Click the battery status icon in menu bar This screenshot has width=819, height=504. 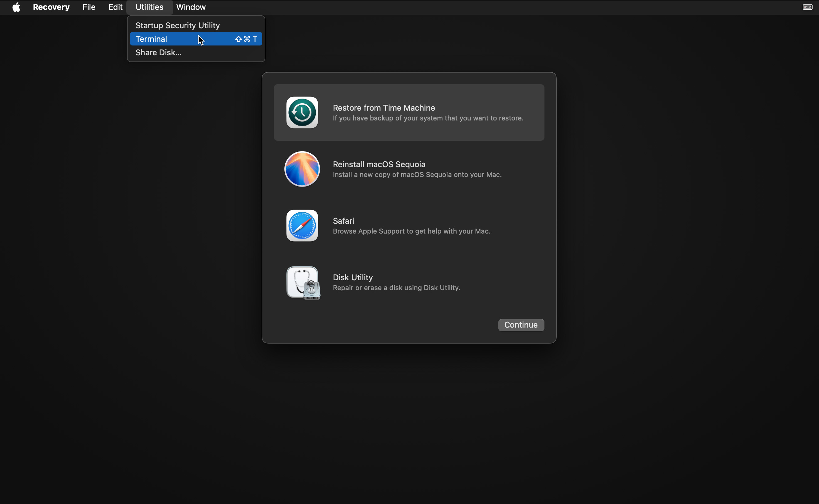click(x=807, y=6)
